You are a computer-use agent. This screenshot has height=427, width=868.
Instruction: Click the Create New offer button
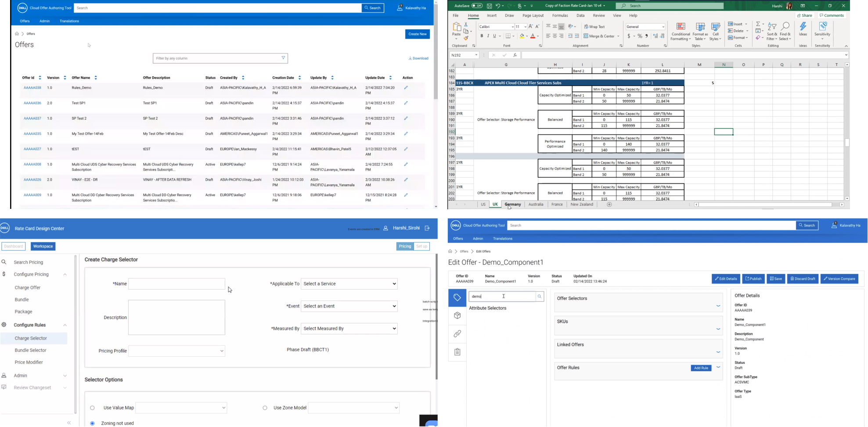[417, 34]
